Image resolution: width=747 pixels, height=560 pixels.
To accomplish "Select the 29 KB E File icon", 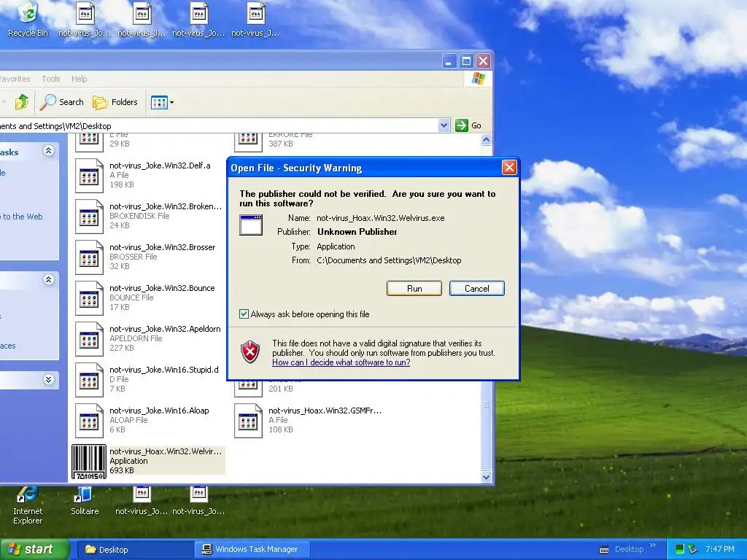I will (x=89, y=142).
